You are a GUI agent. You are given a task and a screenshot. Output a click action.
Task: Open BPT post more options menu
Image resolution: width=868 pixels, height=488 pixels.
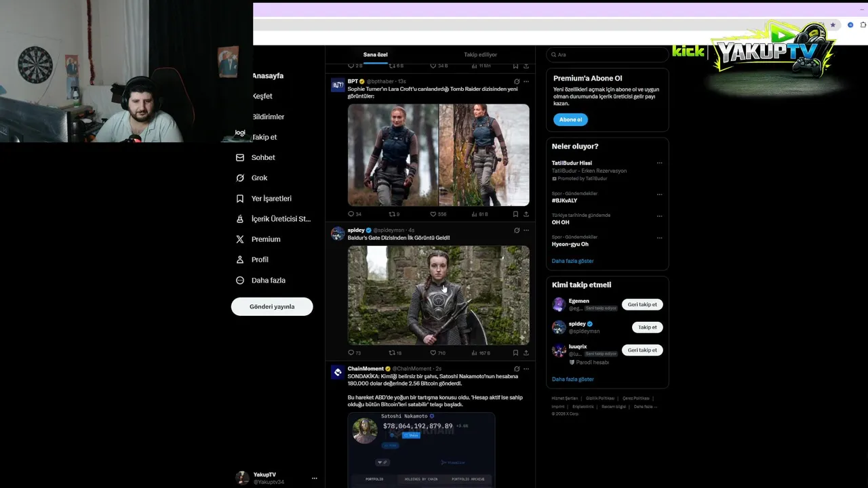coord(526,81)
